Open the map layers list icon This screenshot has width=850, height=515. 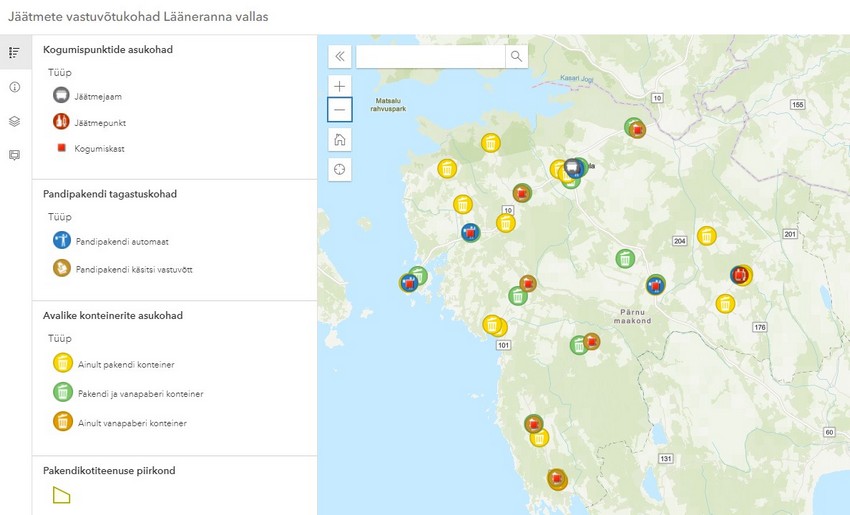pos(15,121)
